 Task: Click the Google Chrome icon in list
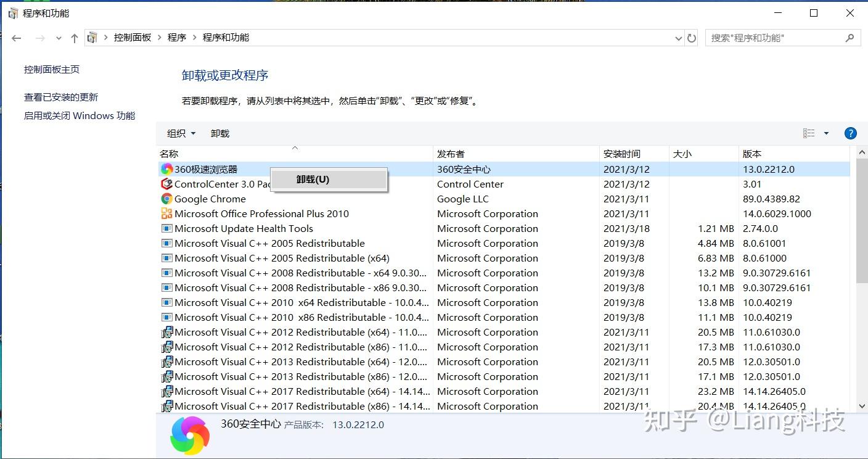point(166,199)
